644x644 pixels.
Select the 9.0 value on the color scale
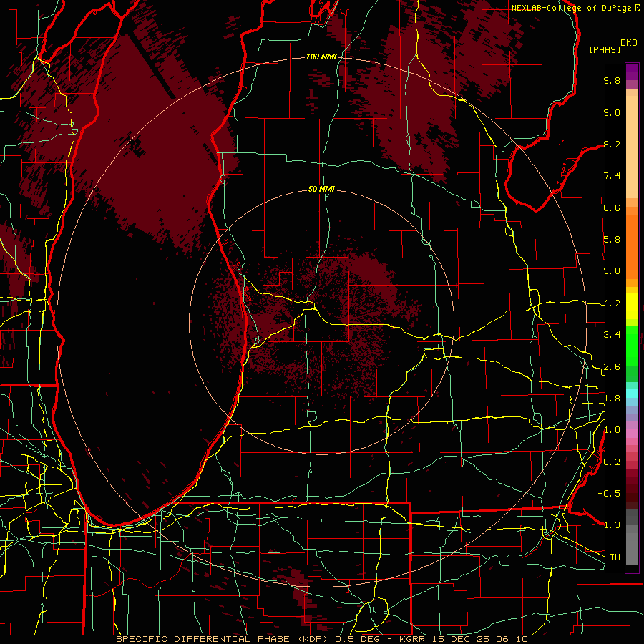[612, 112]
